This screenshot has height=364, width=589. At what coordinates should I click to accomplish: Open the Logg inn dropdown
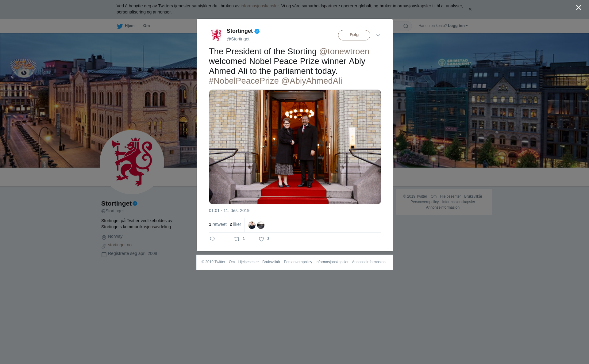tap(458, 26)
